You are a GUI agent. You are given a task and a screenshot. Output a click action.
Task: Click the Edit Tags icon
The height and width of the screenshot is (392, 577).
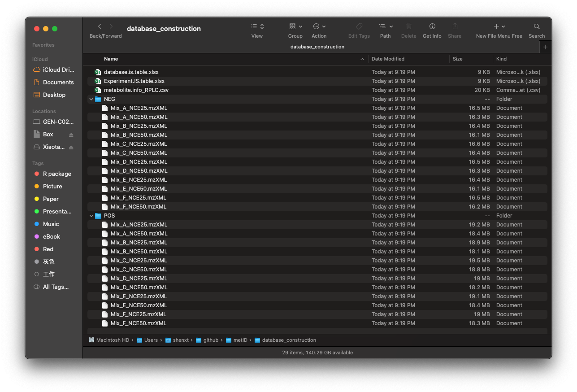pyautogui.click(x=359, y=26)
